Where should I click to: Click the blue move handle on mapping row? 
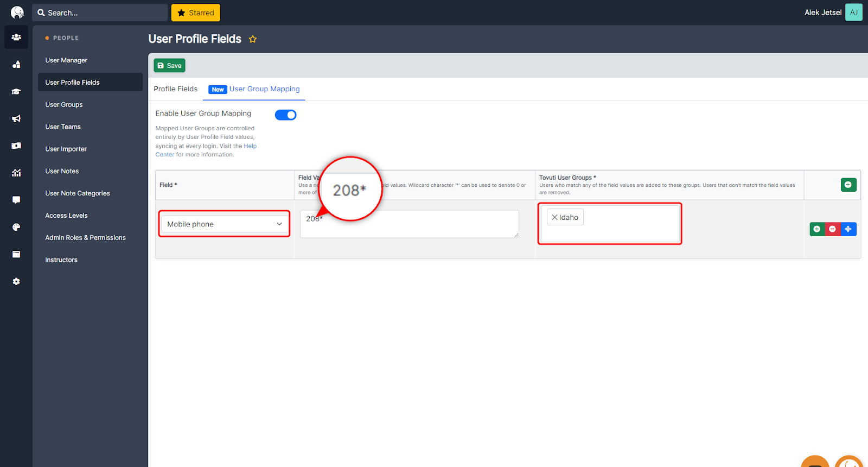click(x=848, y=229)
